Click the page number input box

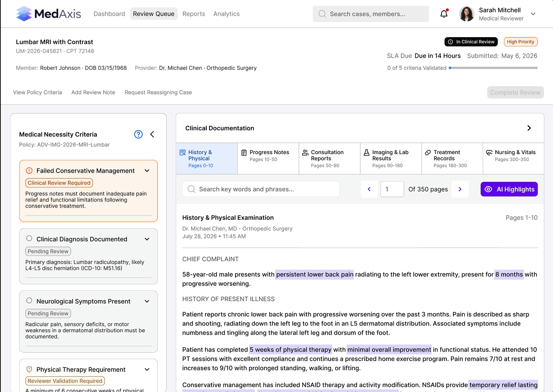point(392,189)
